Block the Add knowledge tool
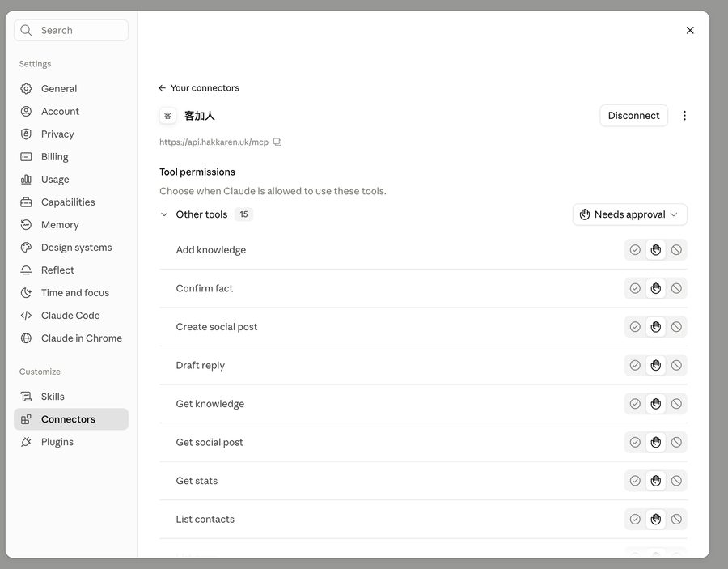Screen dimensions: 728x569 tap(676, 250)
